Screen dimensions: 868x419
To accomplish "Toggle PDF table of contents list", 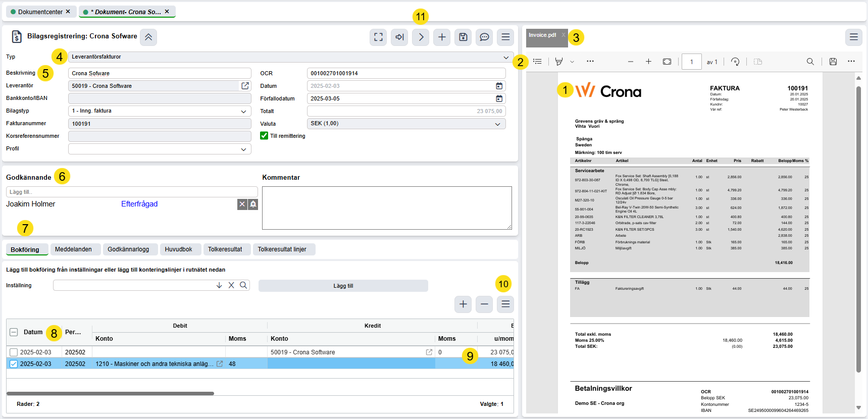I will (537, 62).
